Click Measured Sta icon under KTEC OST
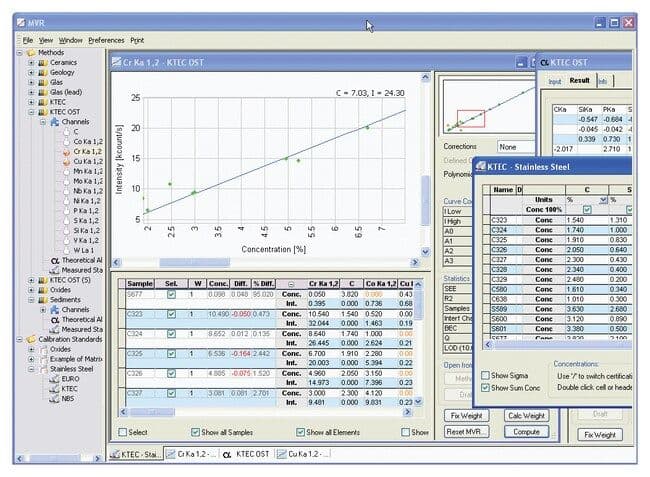 [54, 271]
